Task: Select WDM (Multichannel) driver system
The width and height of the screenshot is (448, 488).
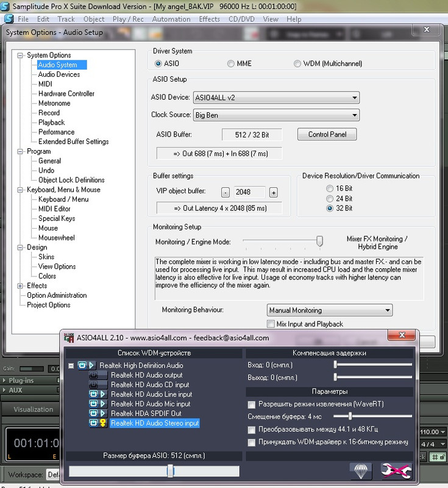Action: [x=297, y=63]
